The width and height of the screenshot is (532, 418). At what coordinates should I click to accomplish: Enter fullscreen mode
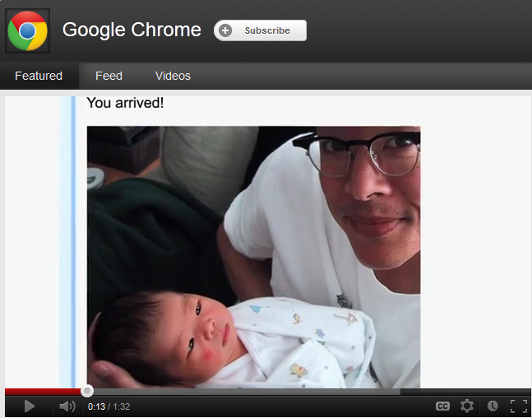(519, 406)
